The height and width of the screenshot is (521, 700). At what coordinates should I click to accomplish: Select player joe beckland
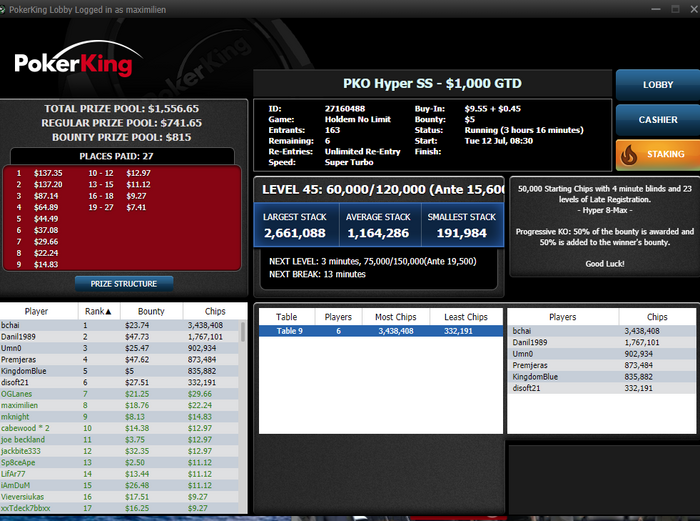120,440
